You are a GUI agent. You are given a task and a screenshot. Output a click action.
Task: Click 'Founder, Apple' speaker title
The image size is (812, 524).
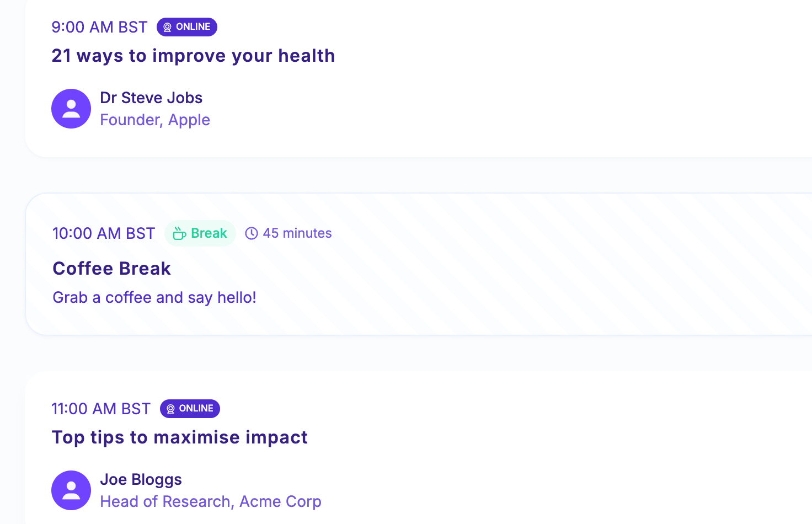click(155, 120)
